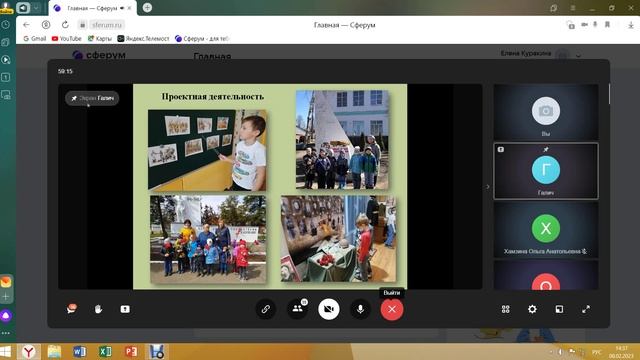The image size is (640, 360).
Task: Open sidebar more options dots
Action: (6, 333)
